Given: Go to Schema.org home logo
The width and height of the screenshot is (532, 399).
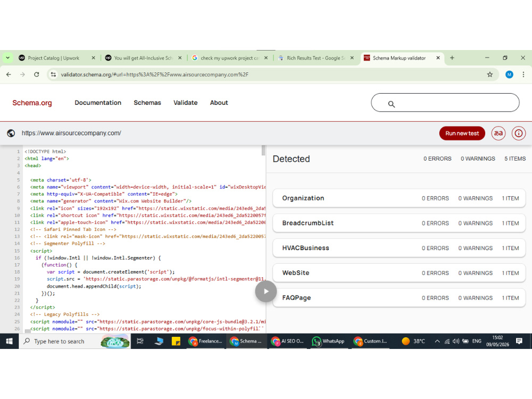Looking at the screenshot, I should (32, 103).
